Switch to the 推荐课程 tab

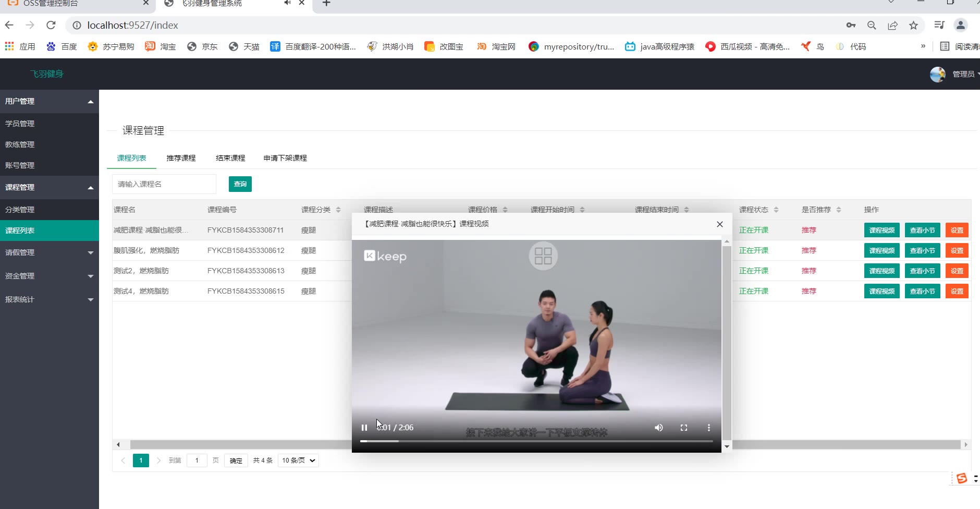[x=181, y=158]
